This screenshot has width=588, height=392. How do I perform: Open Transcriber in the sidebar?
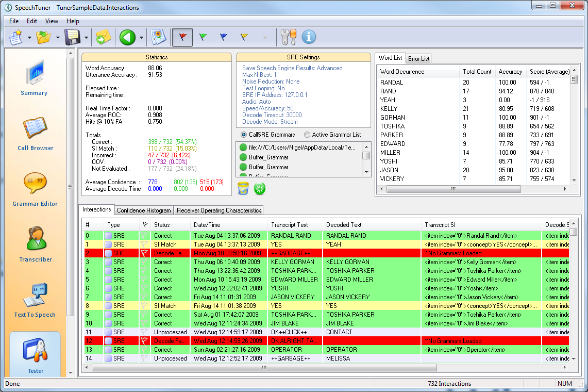click(x=35, y=244)
